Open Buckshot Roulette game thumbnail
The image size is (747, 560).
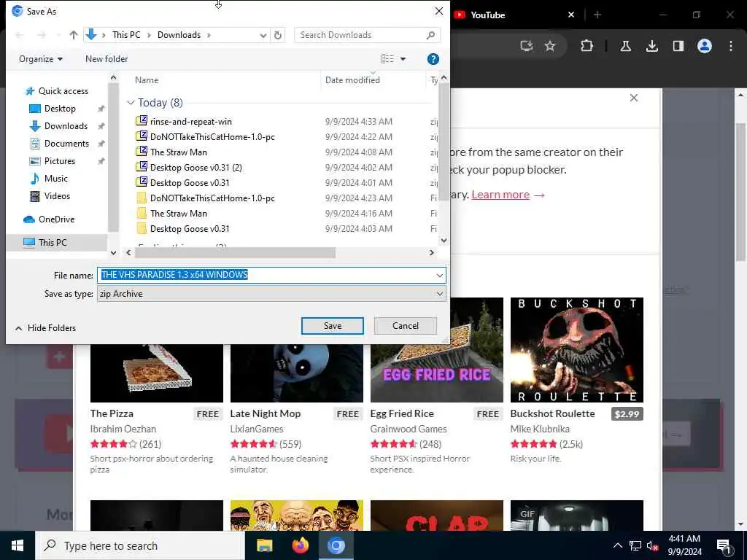tap(576, 350)
